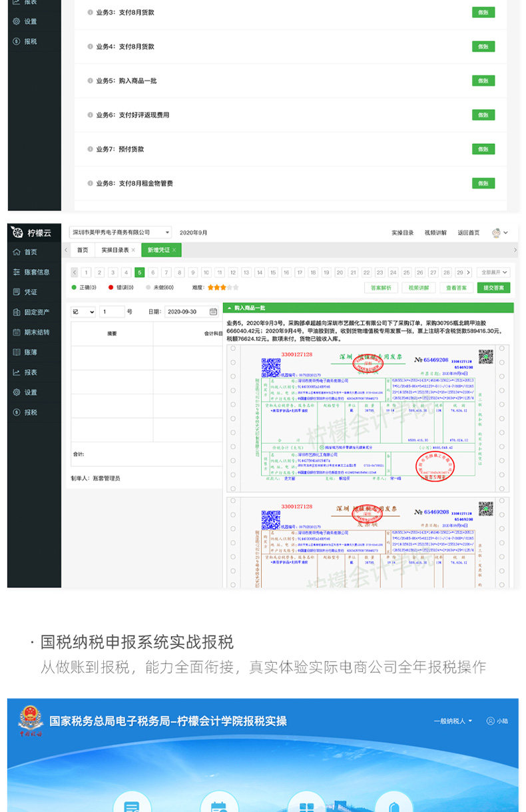Click the 摘要 column header
Image resolution: width=526 pixels, height=812 pixels.
pyautogui.click(x=112, y=334)
